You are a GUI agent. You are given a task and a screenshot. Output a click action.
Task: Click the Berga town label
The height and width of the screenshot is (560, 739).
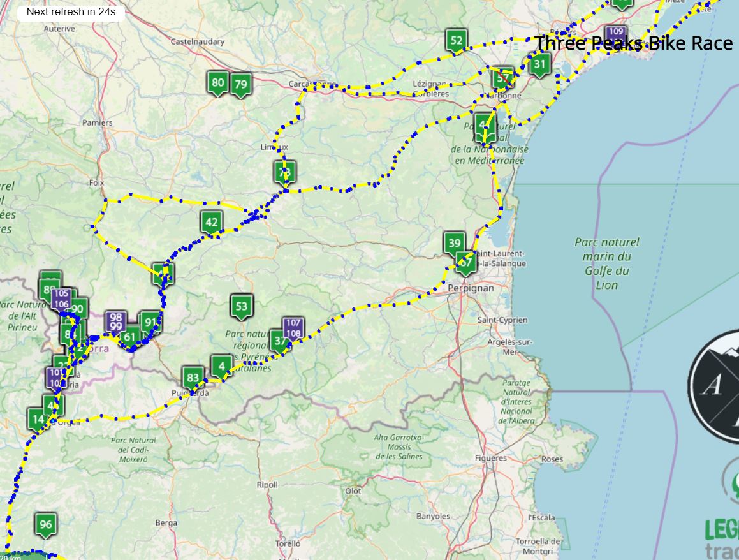point(166,523)
